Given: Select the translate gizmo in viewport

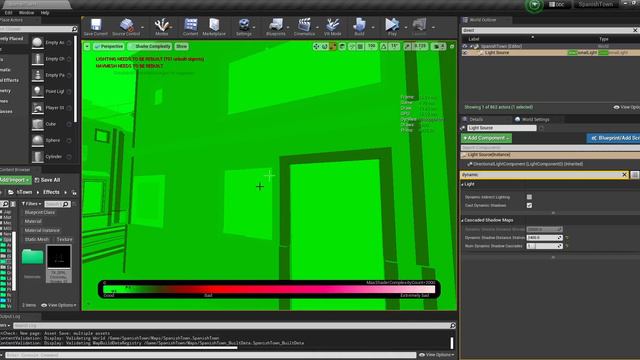Looking at the screenshot, I should [x=316, y=47].
